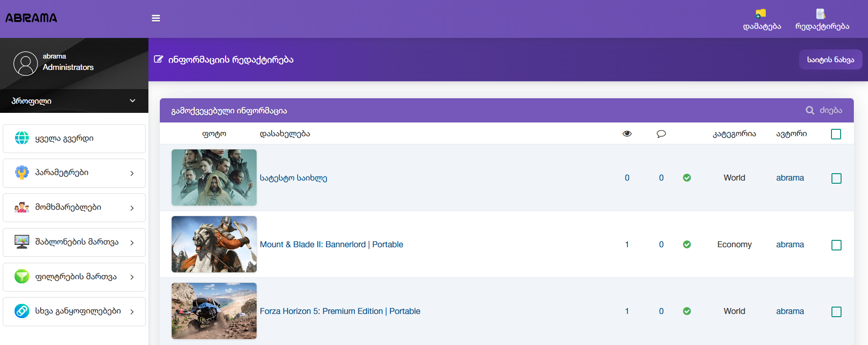Image resolution: width=868 pixels, height=345 pixels.
Task: Click the საიტის ნახვა view site button
Action: click(x=830, y=60)
